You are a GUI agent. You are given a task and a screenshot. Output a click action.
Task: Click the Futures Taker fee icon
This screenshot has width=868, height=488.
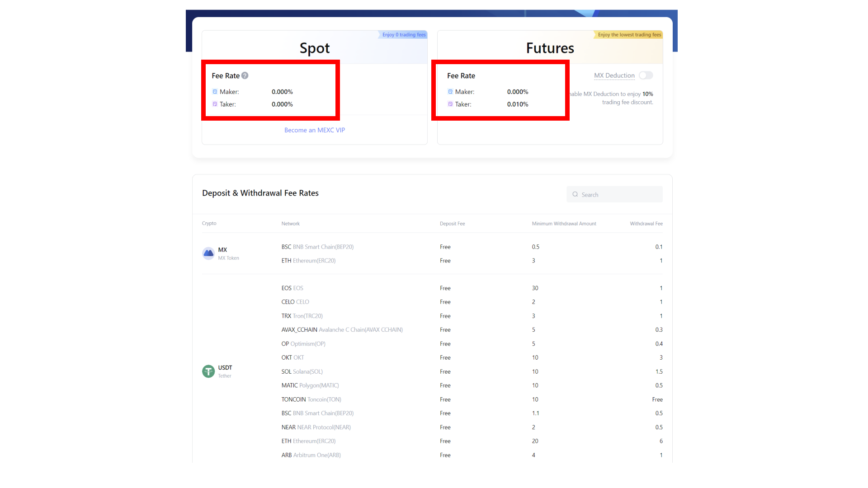click(x=450, y=104)
